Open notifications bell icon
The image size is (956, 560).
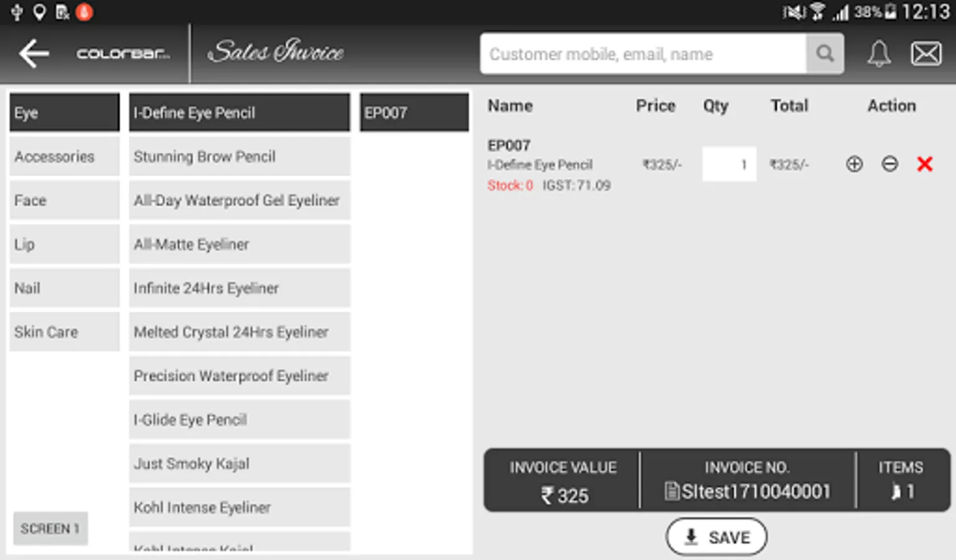click(879, 54)
